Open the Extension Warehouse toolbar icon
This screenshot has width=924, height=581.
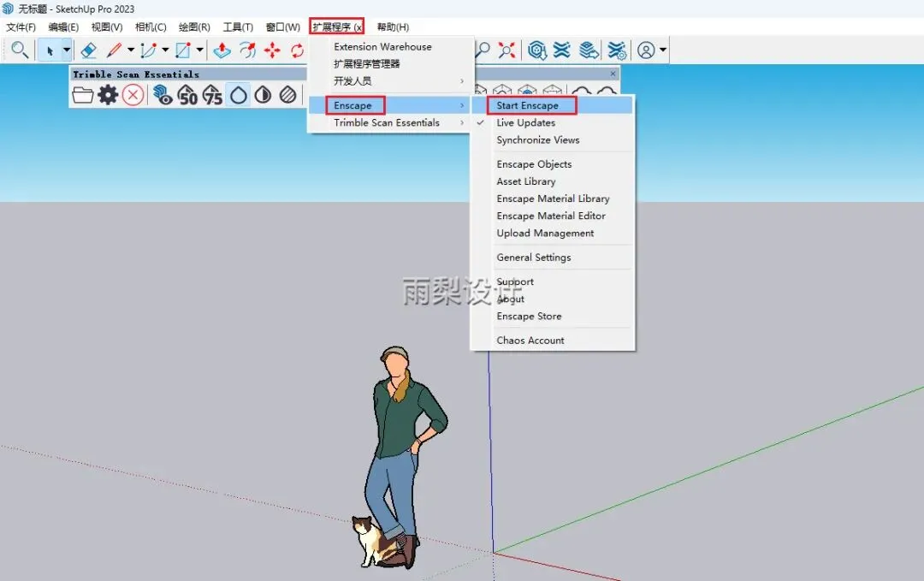pos(562,50)
